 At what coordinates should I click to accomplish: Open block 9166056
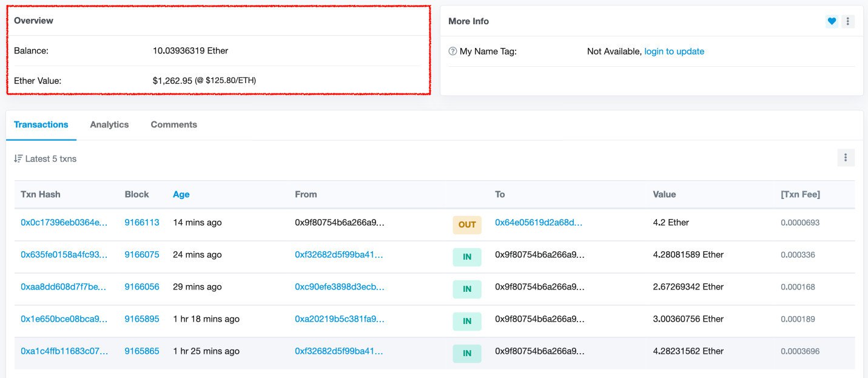click(142, 287)
